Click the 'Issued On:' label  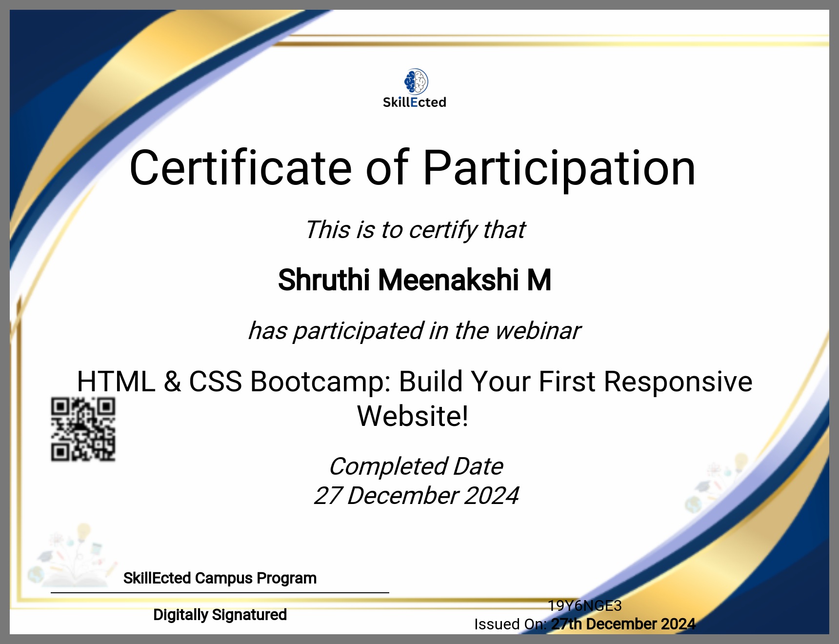(510, 624)
